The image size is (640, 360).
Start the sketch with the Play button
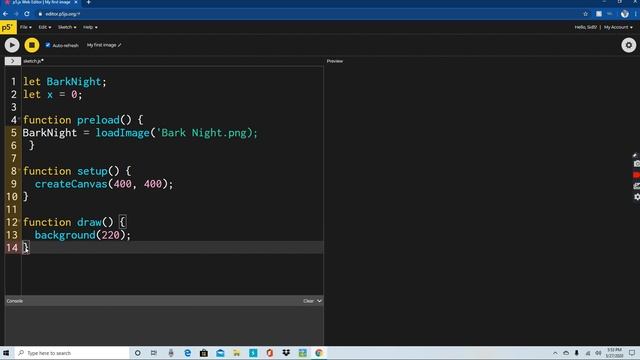12,45
